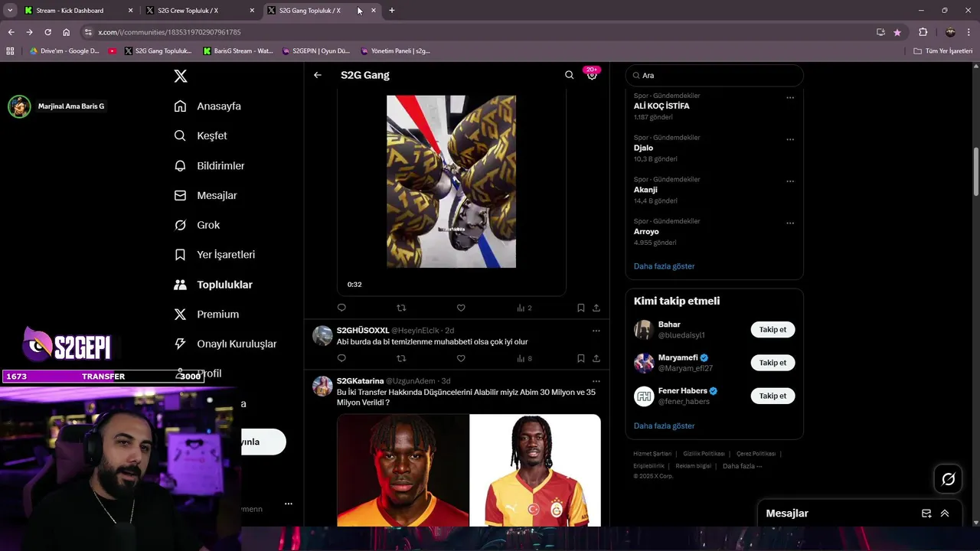Open Tüm Yer İşaretleri folder
Screen dimensions: 980x551
[943, 51]
